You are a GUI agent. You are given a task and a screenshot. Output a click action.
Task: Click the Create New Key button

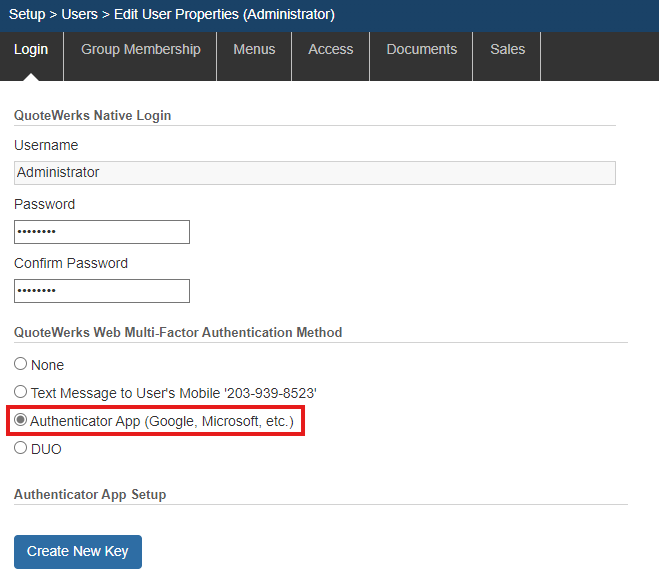tap(78, 551)
